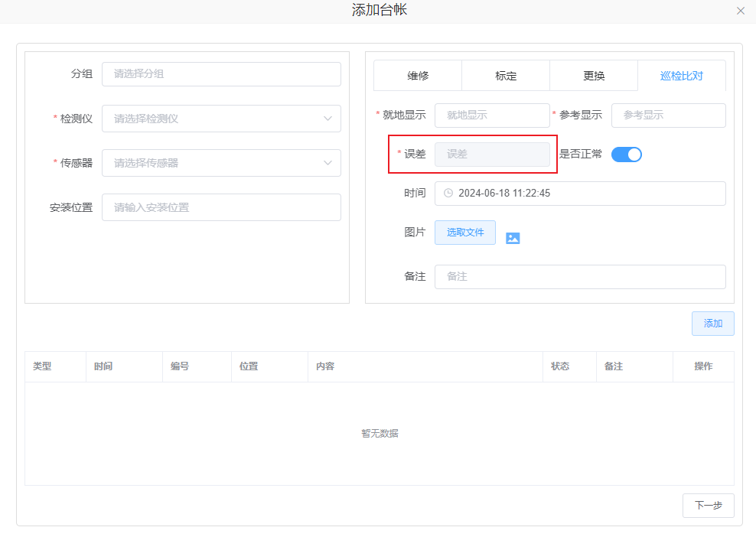Click the clock icon in 时间 field

[448, 194]
